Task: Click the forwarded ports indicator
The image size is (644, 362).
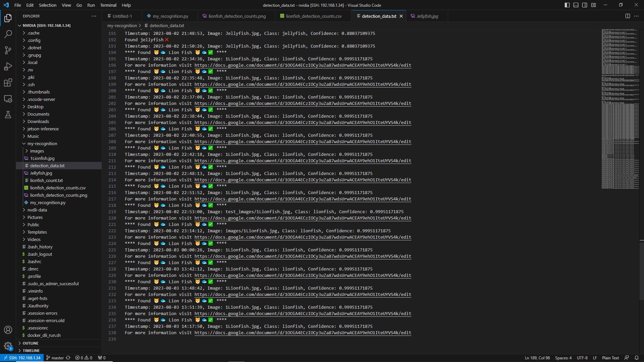Action: [102, 358]
